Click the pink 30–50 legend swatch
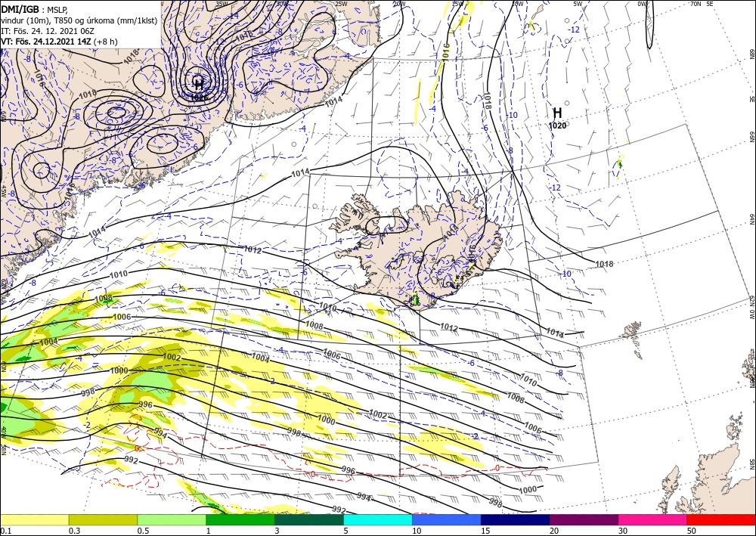 click(x=653, y=519)
